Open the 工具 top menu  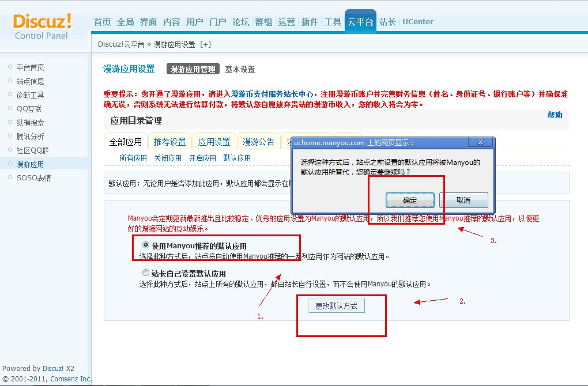coord(333,22)
